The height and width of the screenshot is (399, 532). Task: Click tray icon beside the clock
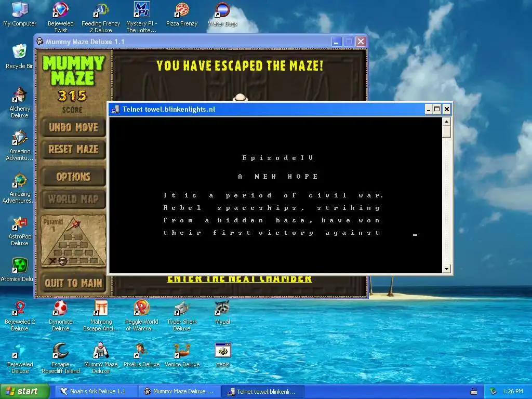494,391
